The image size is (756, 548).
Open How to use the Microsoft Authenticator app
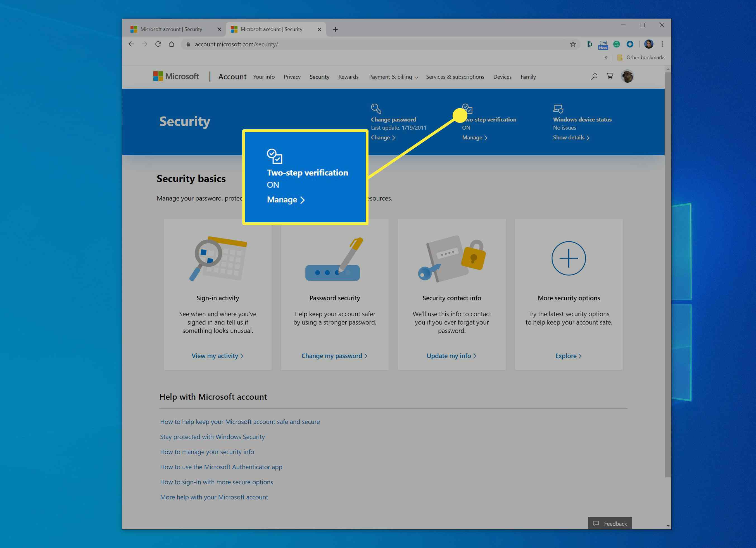coord(221,467)
